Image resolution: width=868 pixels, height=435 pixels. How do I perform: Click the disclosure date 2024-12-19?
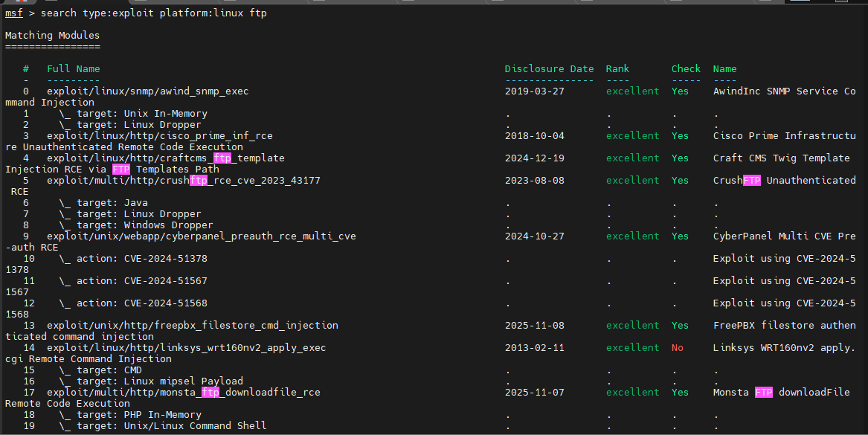(x=534, y=158)
